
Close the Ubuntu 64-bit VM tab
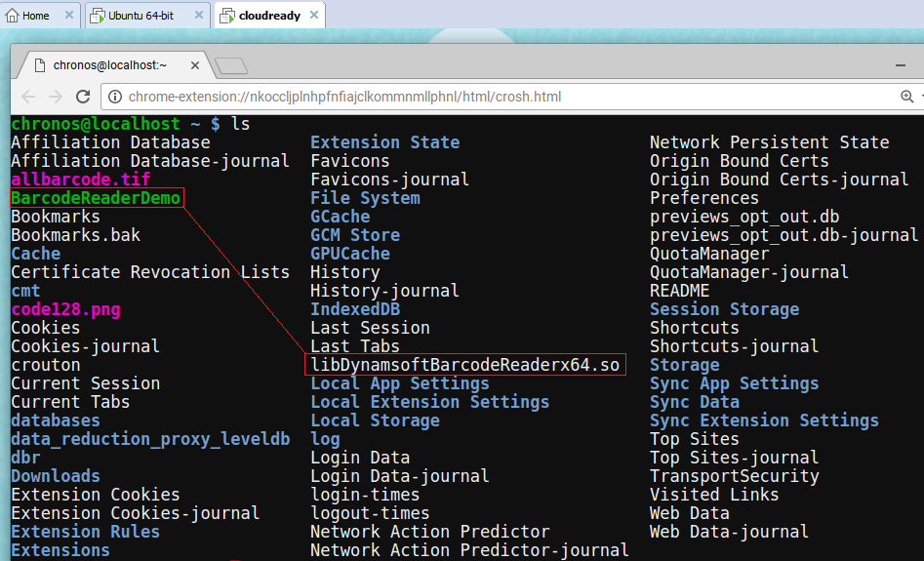coord(199,16)
